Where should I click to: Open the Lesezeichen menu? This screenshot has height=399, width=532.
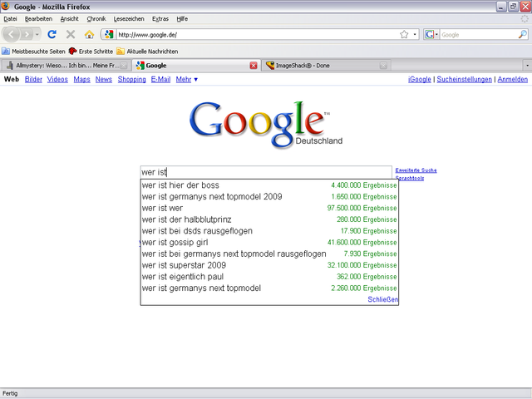point(129,19)
